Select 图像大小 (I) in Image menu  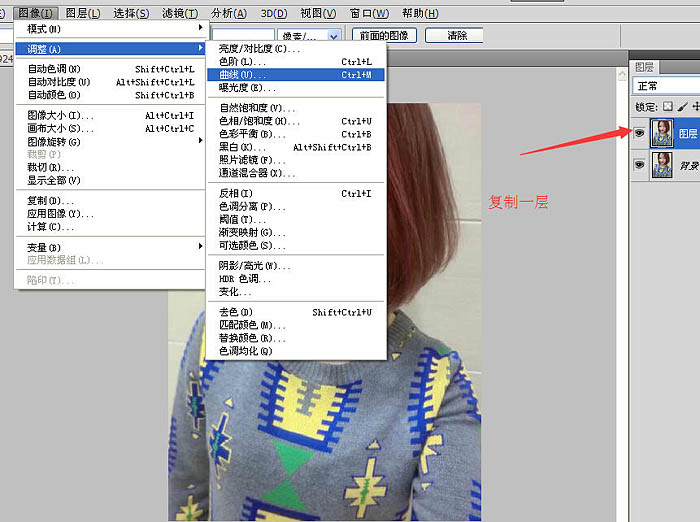click(x=109, y=116)
